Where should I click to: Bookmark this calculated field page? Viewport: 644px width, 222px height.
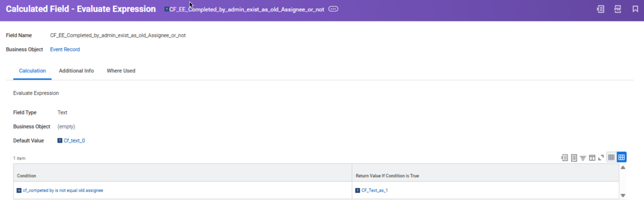(x=635, y=9)
